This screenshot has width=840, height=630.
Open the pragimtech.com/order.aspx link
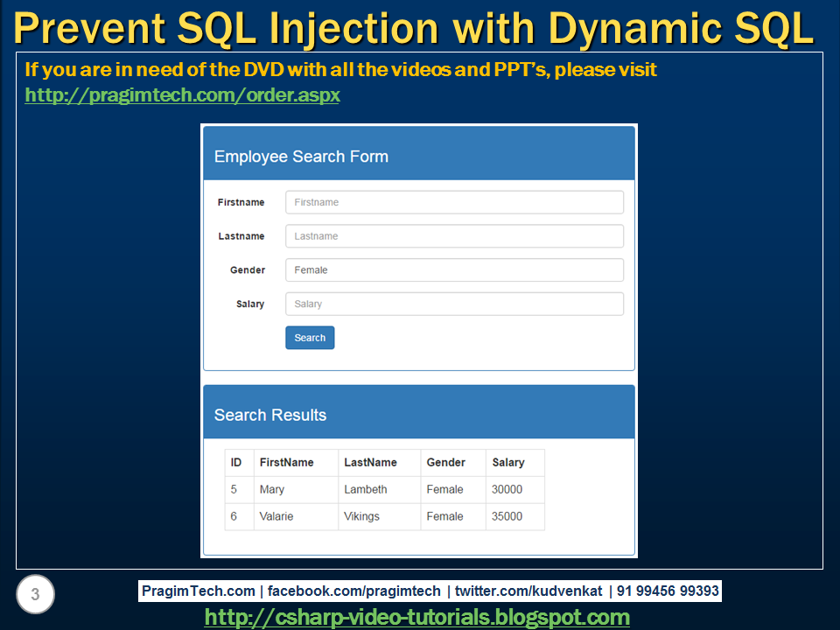click(x=182, y=94)
